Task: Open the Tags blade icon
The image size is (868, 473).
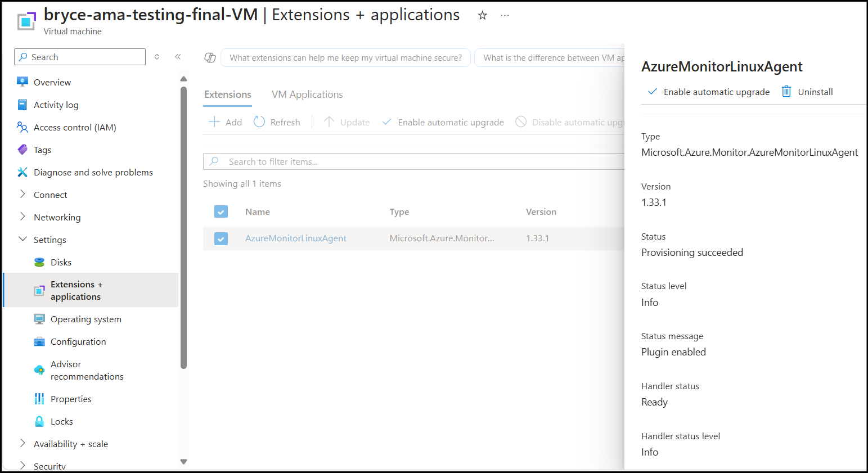Action: pyautogui.click(x=23, y=150)
